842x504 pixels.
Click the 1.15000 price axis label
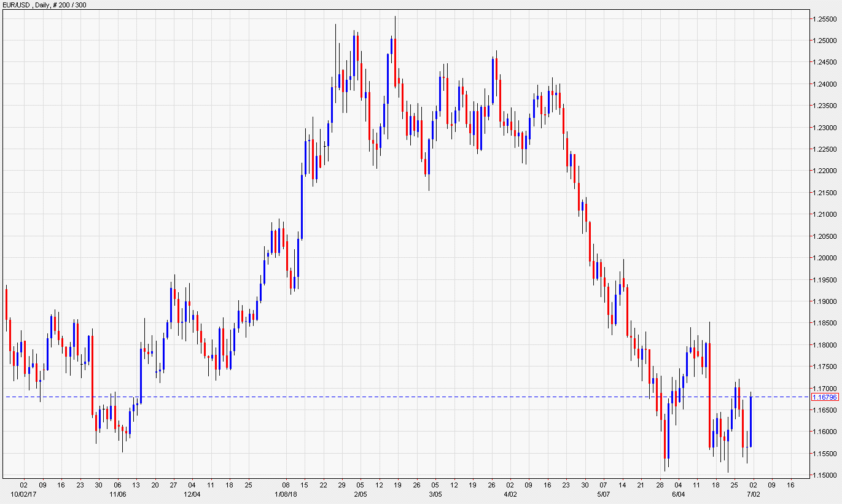point(826,476)
